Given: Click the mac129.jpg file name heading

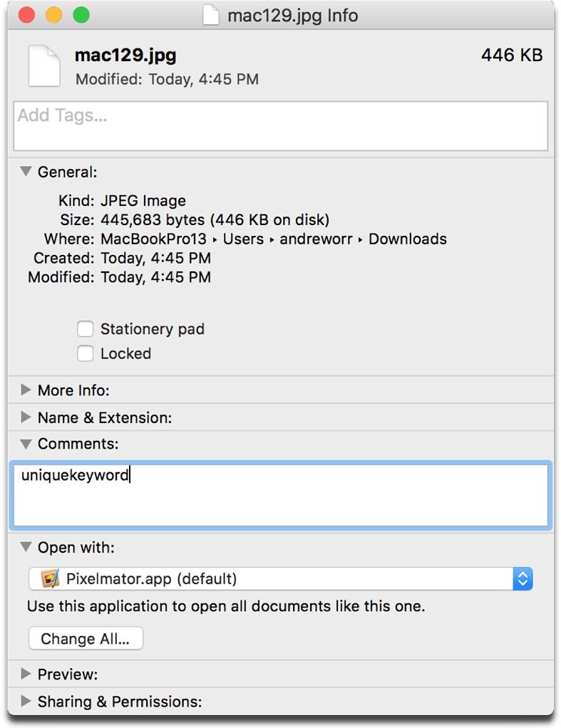Looking at the screenshot, I should click(125, 55).
